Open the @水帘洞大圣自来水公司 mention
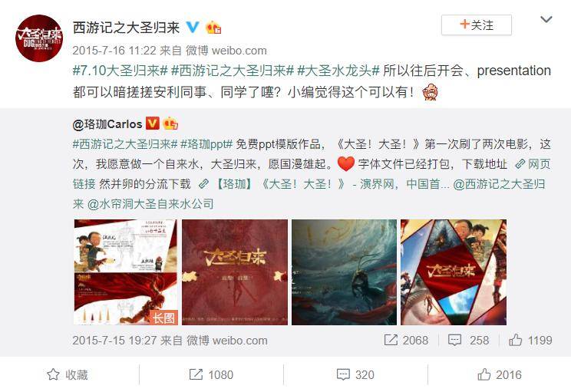This screenshot has width=571, height=392. 150,204
